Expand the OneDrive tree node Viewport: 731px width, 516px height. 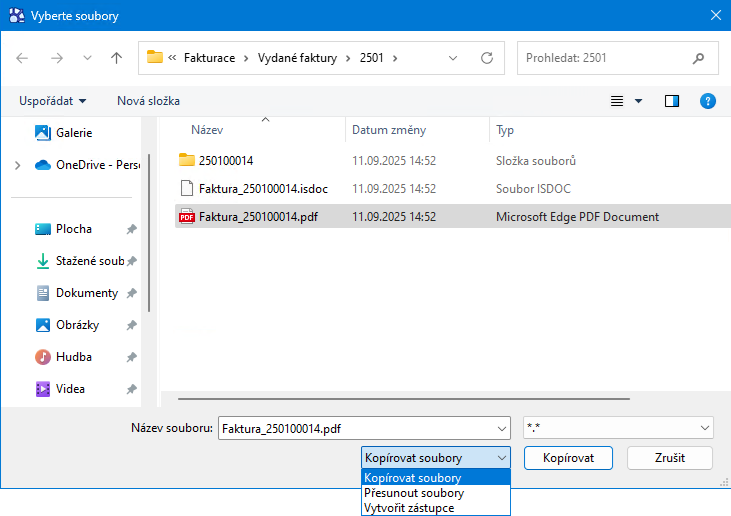[17, 165]
